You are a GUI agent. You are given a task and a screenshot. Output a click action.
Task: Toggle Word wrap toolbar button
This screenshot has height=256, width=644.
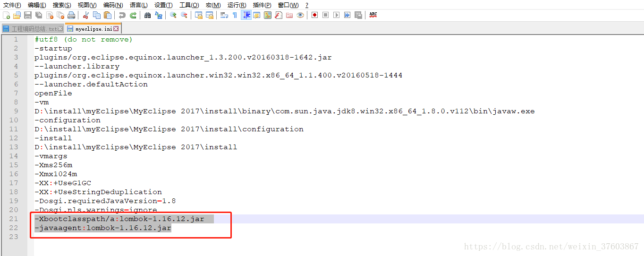(224, 15)
